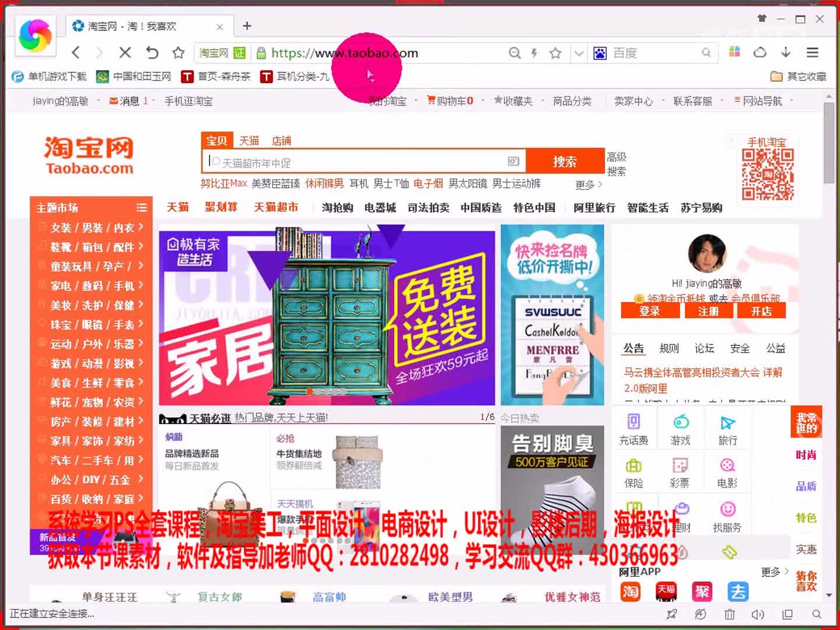Click the lightning speed mode icon
This screenshot has width=840, height=630.
(534, 53)
